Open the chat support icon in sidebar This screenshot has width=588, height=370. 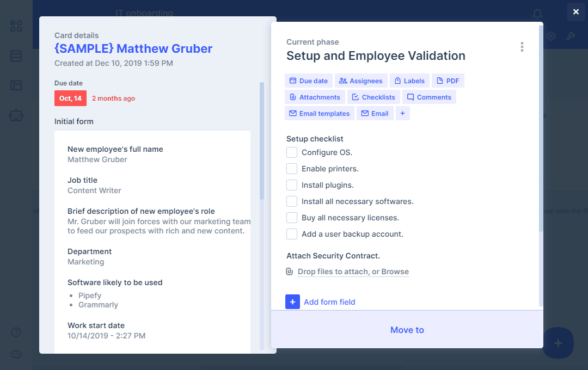[16, 354]
